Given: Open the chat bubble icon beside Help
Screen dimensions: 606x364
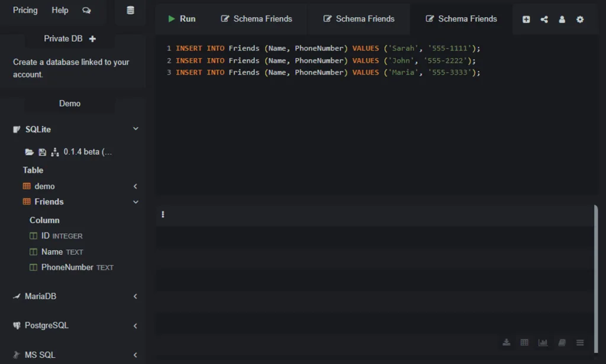Looking at the screenshot, I should click(x=86, y=10).
